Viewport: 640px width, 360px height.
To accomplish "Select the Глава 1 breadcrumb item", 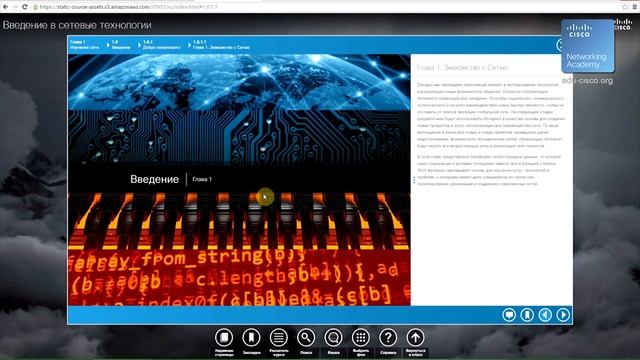I will click(x=84, y=44).
